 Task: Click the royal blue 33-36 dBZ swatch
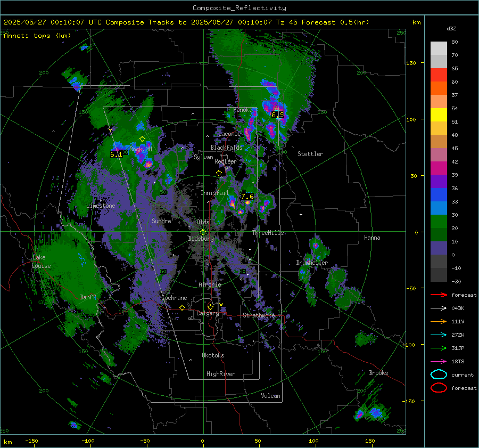[439, 194]
